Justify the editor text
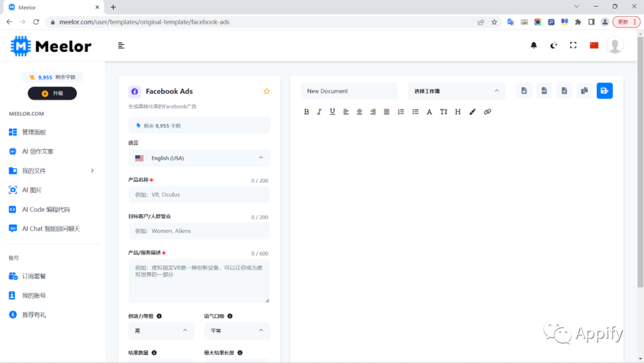This screenshot has width=644, height=363. click(x=386, y=112)
